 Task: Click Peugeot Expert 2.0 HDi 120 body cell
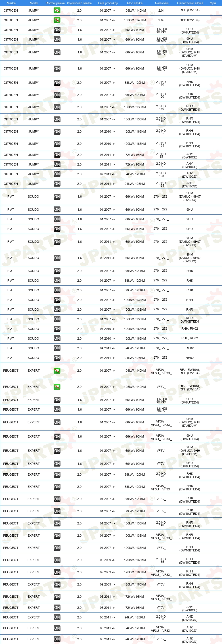[x=161, y=475]
